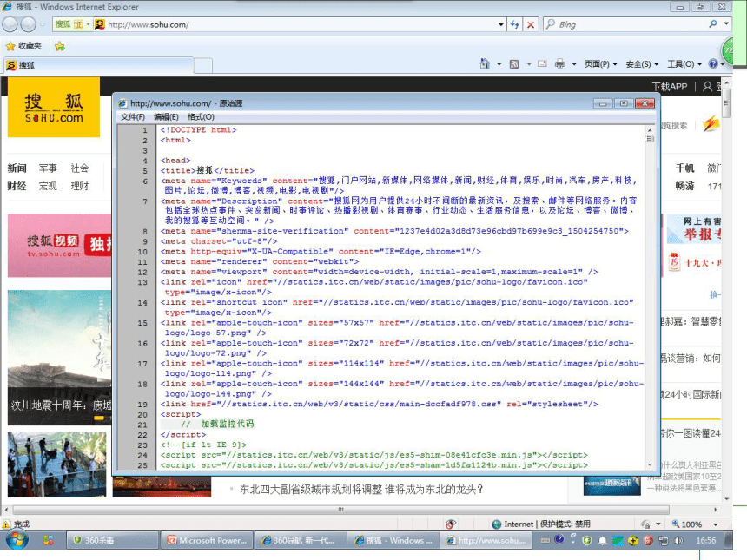747x560 pixels.
Task: Click the 搜狐视频 banner
Action: point(60,245)
